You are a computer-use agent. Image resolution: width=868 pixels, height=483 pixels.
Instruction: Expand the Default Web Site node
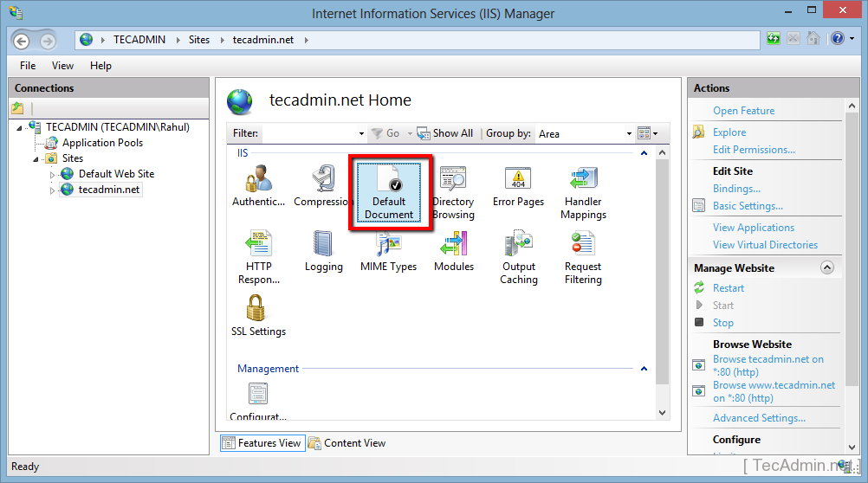tap(53, 175)
